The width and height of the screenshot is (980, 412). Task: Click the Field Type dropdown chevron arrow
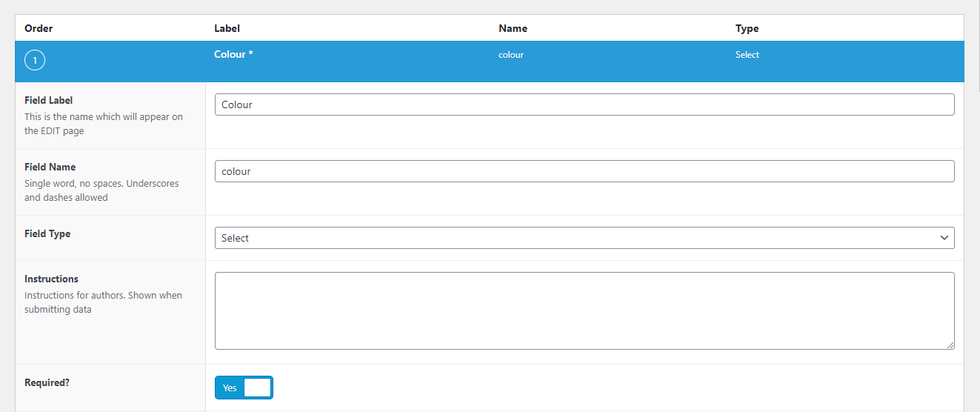(944, 238)
